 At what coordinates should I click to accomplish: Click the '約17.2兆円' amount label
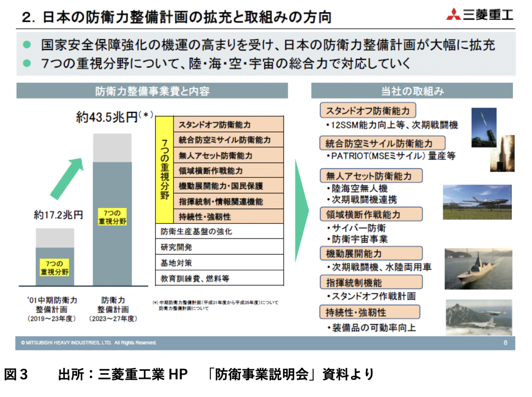[x=59, y=215]
